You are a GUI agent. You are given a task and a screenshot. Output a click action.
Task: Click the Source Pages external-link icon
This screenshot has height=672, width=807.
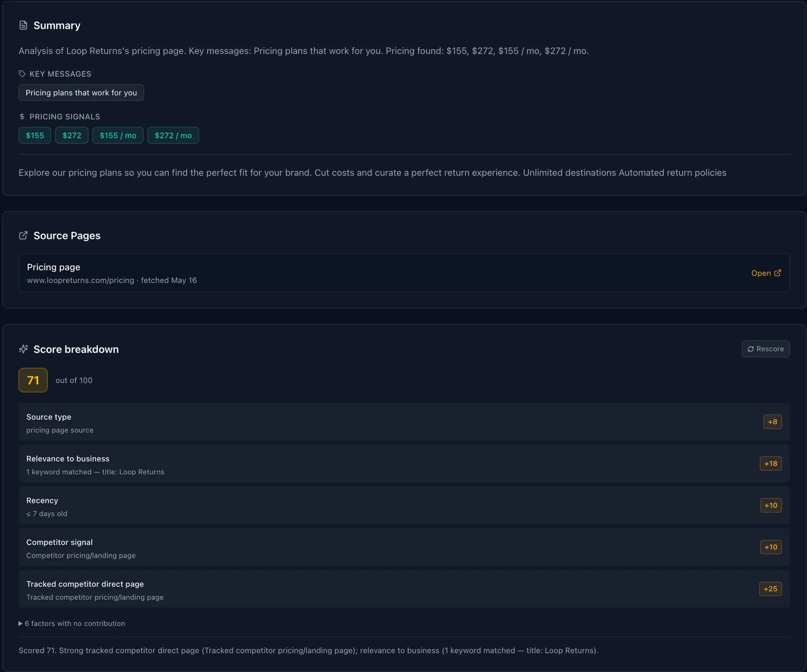tap(23, 235)
